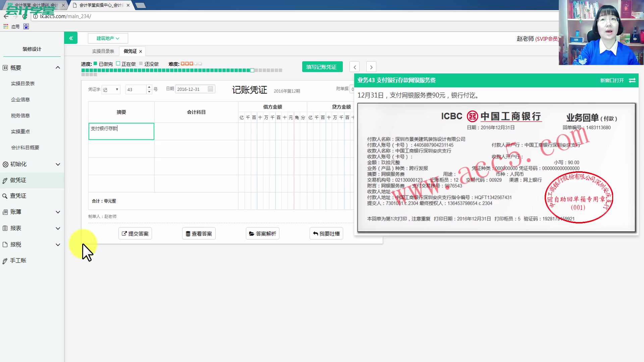Click 填写记账凭证 green button

322,67
